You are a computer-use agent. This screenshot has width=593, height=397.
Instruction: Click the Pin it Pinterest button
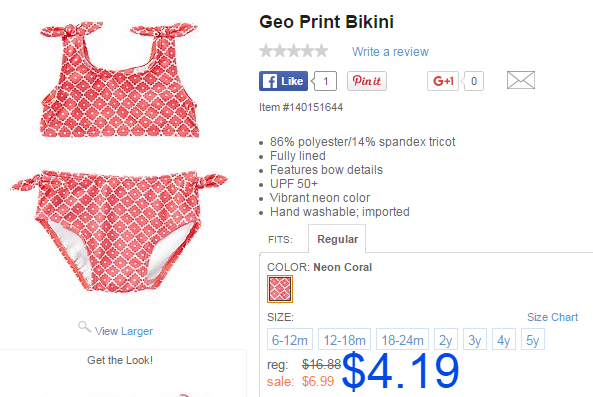367,81
